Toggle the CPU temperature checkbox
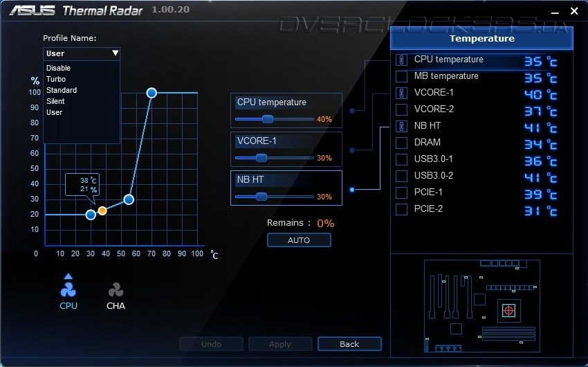Viewport: 588px width, 367px height. (x=401, y=60)
